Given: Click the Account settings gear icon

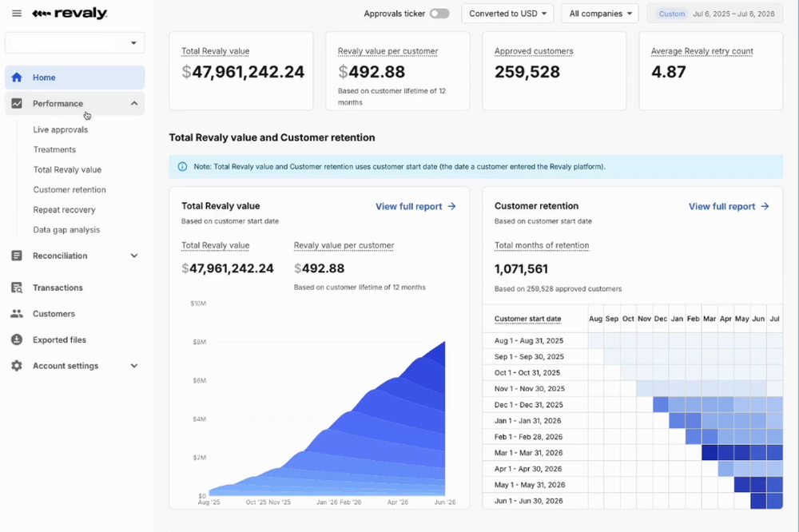Looking at the screenshot, I should (x=17, y=366).
